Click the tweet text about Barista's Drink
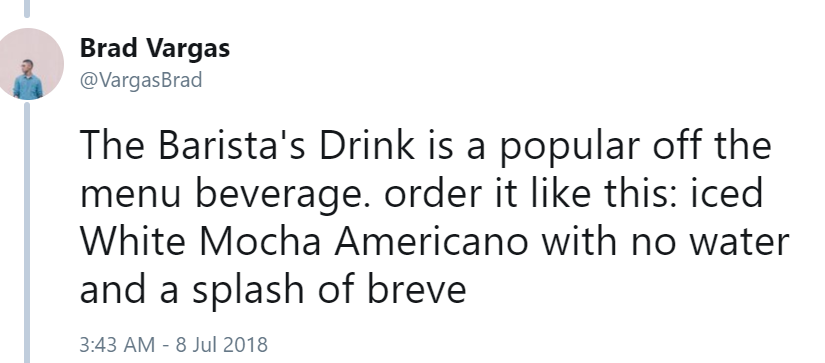 [435, 217]
